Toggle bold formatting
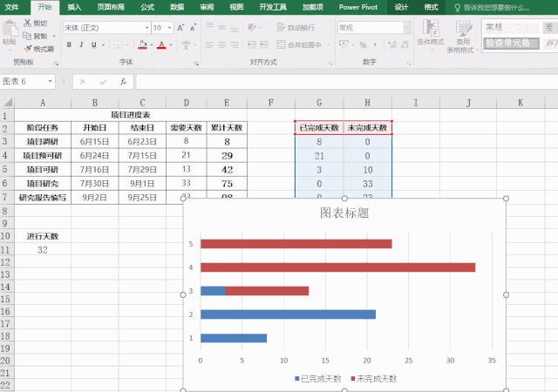 click(69, 44)
